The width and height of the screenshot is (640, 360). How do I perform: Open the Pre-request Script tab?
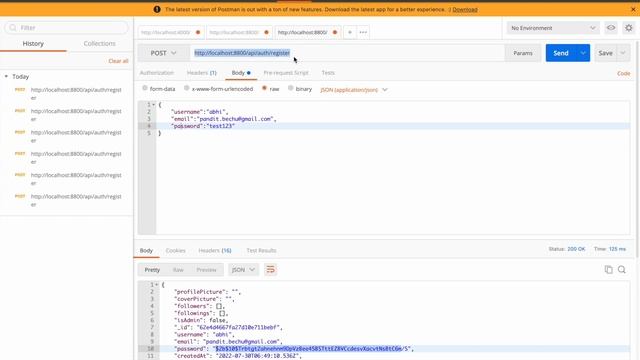coord(286,73)
